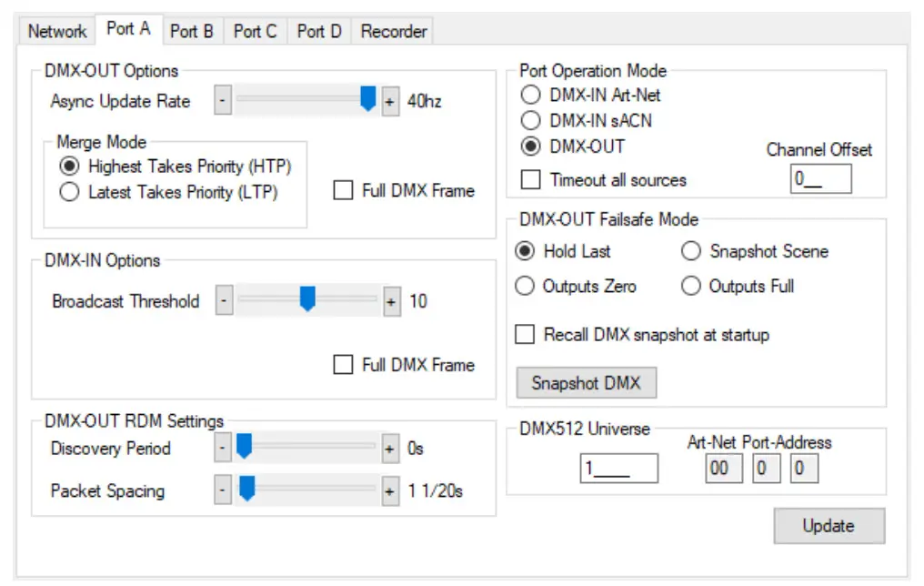Increase Broadcast Threshold with plus button
This screenshot has width=924, height=586.
[x=389, y=298]
